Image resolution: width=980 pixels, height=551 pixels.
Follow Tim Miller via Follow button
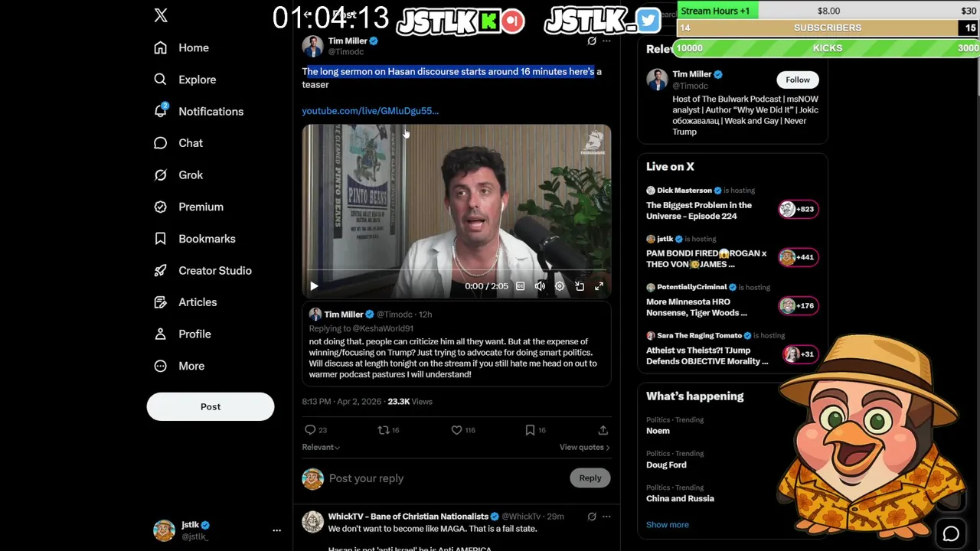tap(797, 80)
